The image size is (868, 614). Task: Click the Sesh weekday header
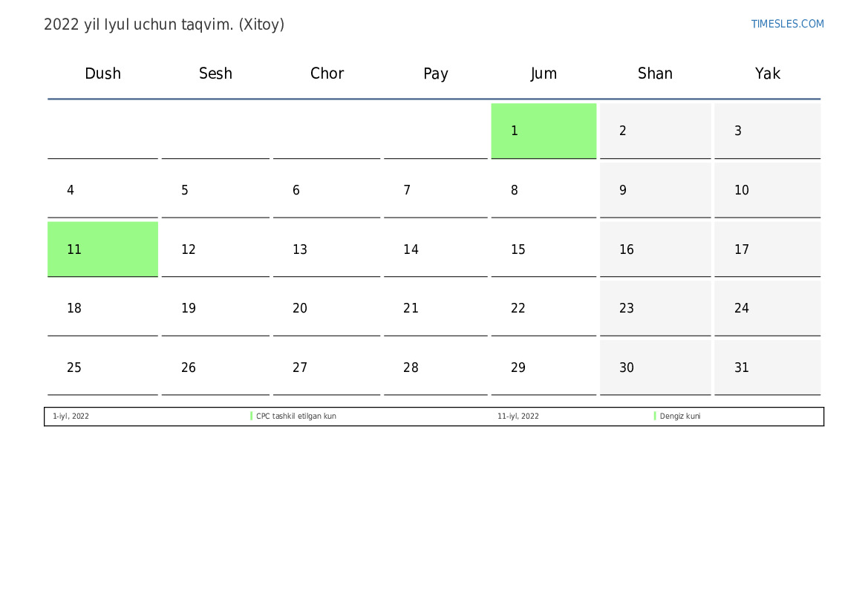tap(215, 74)
